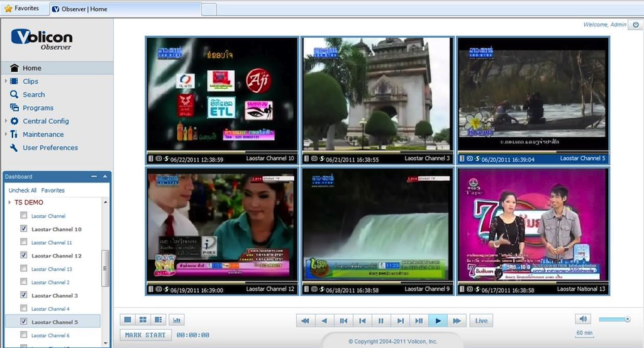Uncheck Laostar Channel 5 checkbox
The image size is (644, 348).
pos(24,322)
